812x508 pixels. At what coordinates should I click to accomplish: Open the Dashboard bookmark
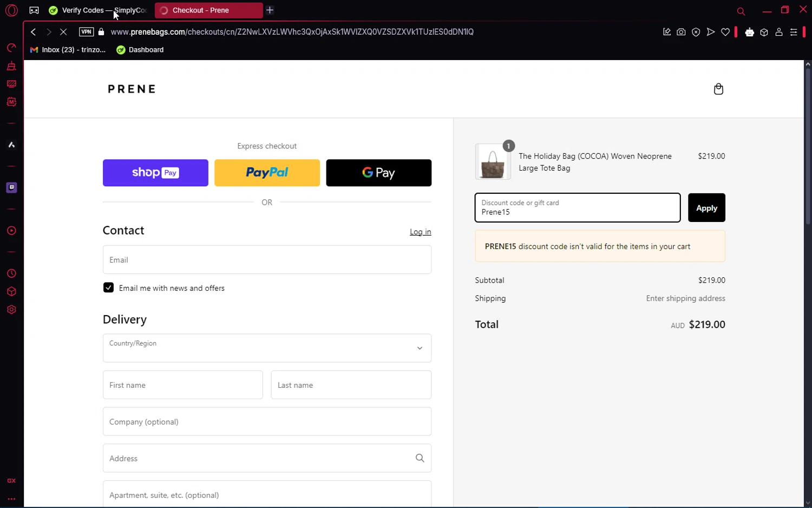[140, 50]
